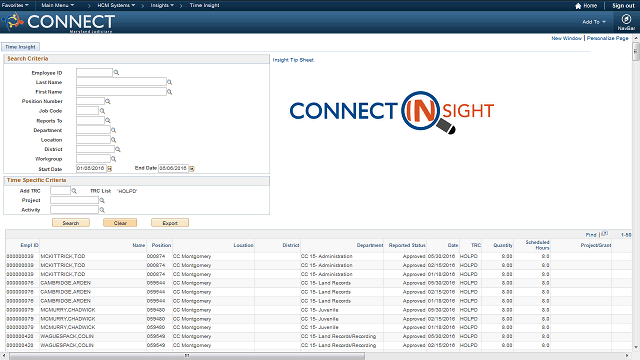Click the CONNECT logo in header
Screen dimensions: 640x360
(59, 22)
